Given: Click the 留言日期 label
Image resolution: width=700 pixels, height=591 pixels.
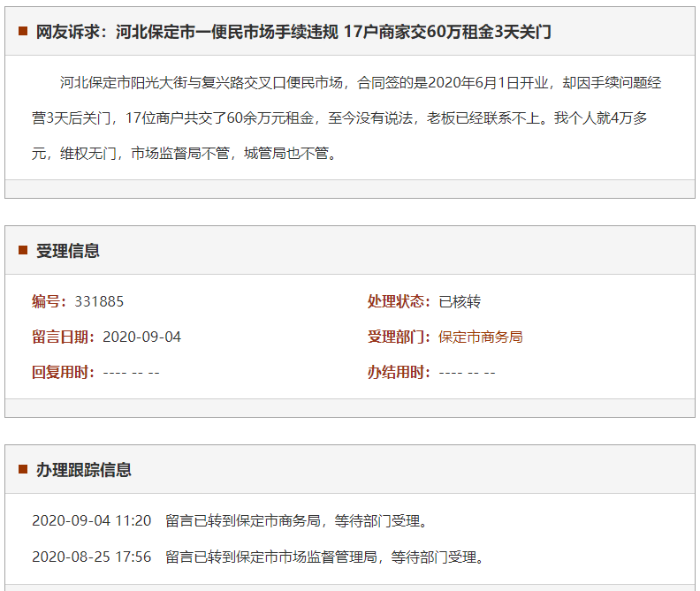Looking at the screenshot, I should point(64,337).
